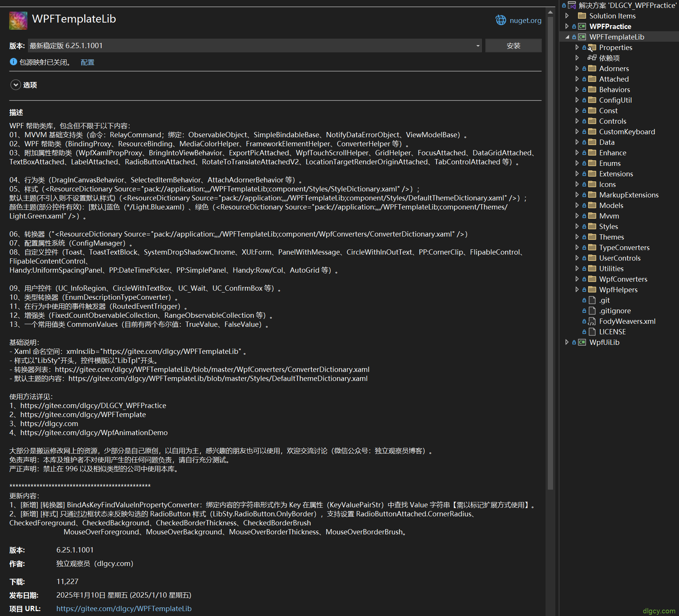Click the publish date 2025年1月10日 星期五

tap(124, 595)
